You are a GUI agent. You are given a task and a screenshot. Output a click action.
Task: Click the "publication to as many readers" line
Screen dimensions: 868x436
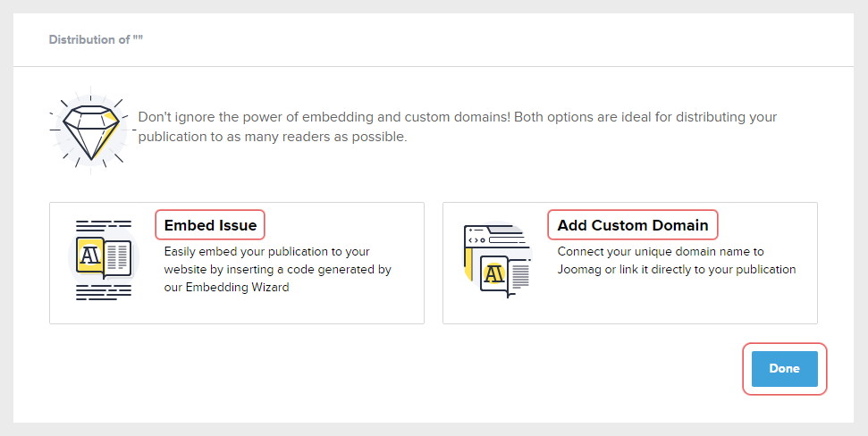click(x=273, y=138)
